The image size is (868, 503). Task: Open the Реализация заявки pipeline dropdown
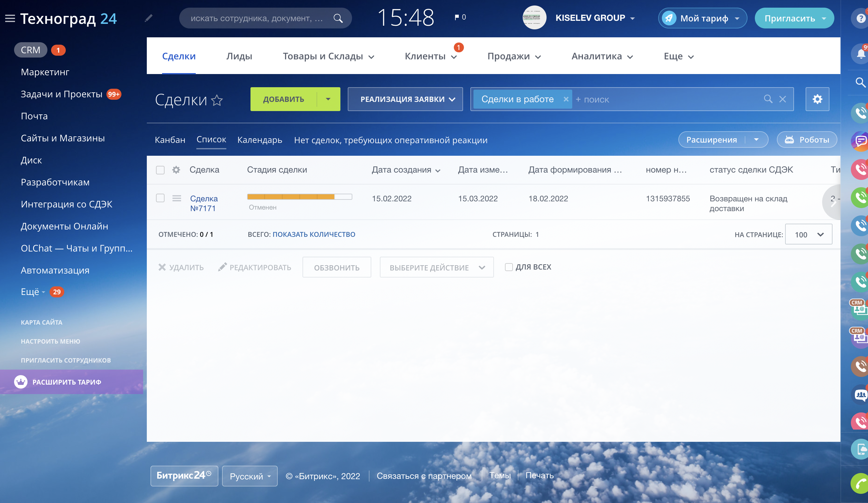click(x=405, y=99)
